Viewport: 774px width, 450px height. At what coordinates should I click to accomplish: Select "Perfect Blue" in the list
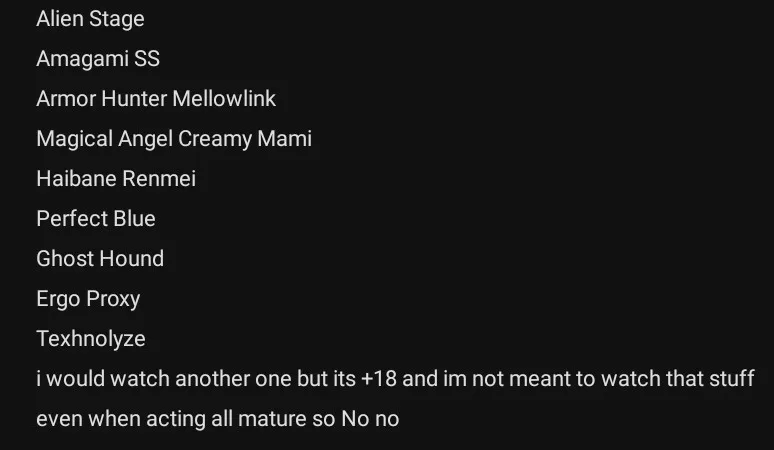(x=96, y=219)
